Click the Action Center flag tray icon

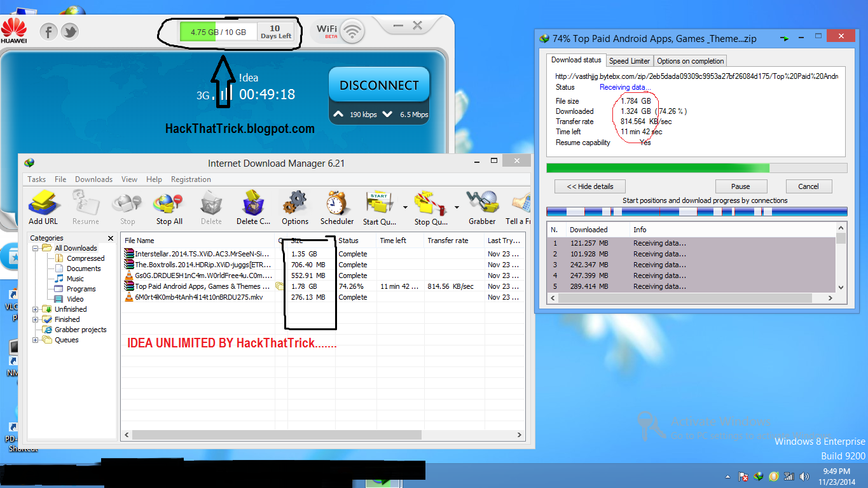point(743,476)
